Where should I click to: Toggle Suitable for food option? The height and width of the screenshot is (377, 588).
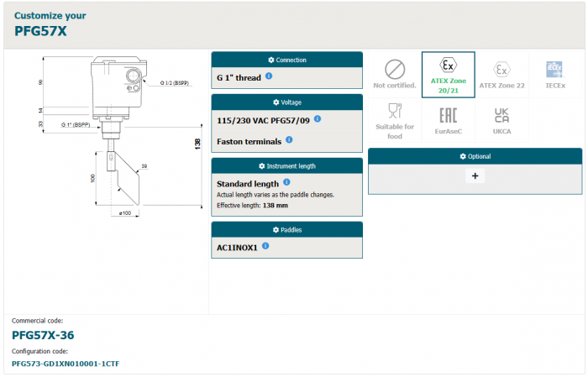tap(395, 119)
